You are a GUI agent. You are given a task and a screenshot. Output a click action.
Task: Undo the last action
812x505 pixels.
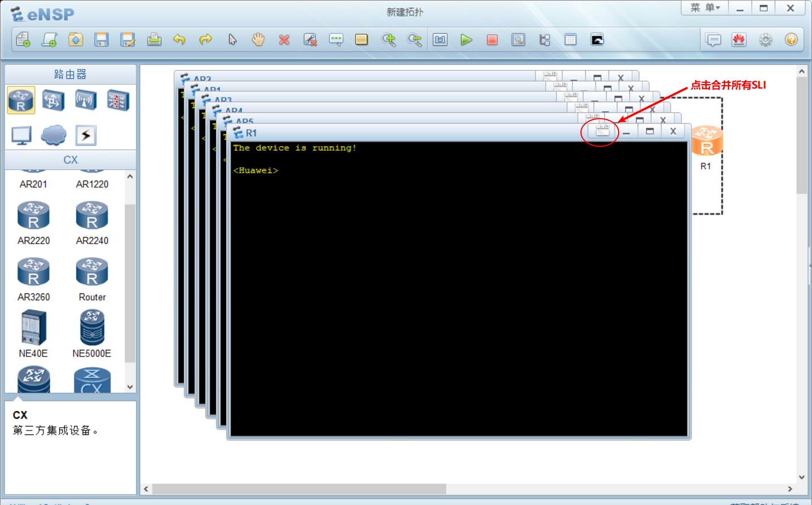(179, 39)
